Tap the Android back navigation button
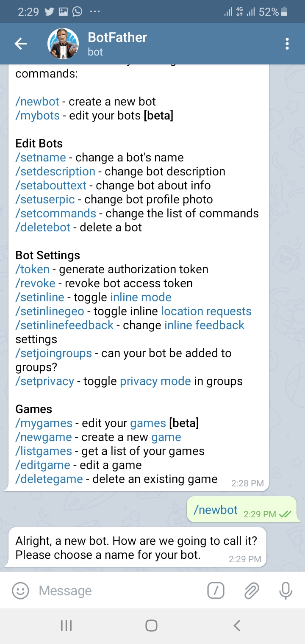This screenshot has width=305, height=644. 237,625
